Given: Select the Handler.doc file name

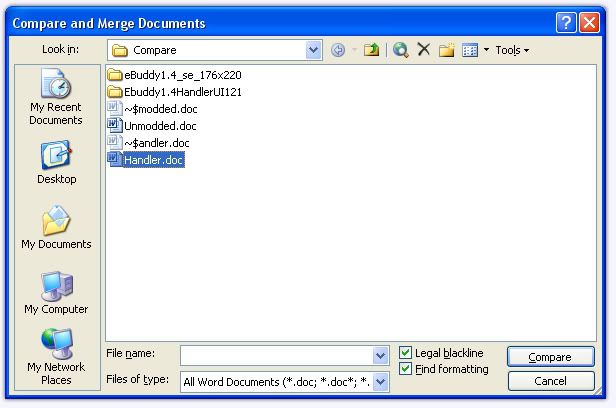Looking at the screenshot, I should pyautogui.click(x=153, y=160).
